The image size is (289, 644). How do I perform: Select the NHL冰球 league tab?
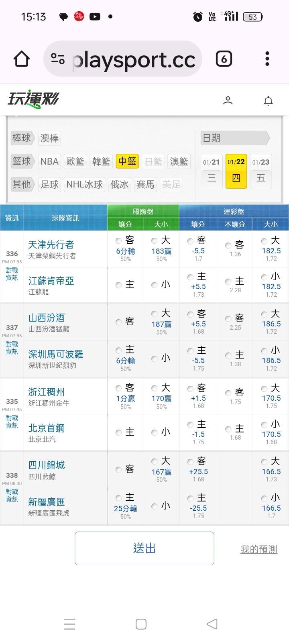click(84, 185)
